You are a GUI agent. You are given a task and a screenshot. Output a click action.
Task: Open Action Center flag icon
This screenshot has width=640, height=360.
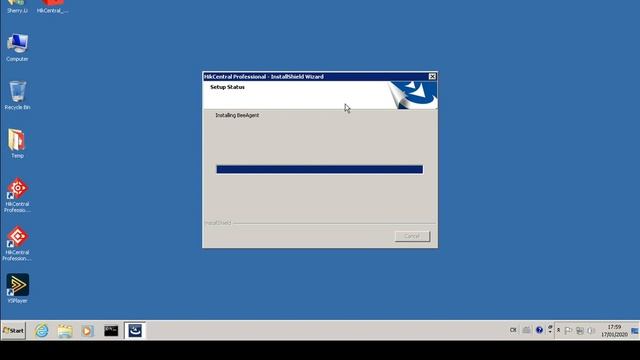click(x=568, y=331)
